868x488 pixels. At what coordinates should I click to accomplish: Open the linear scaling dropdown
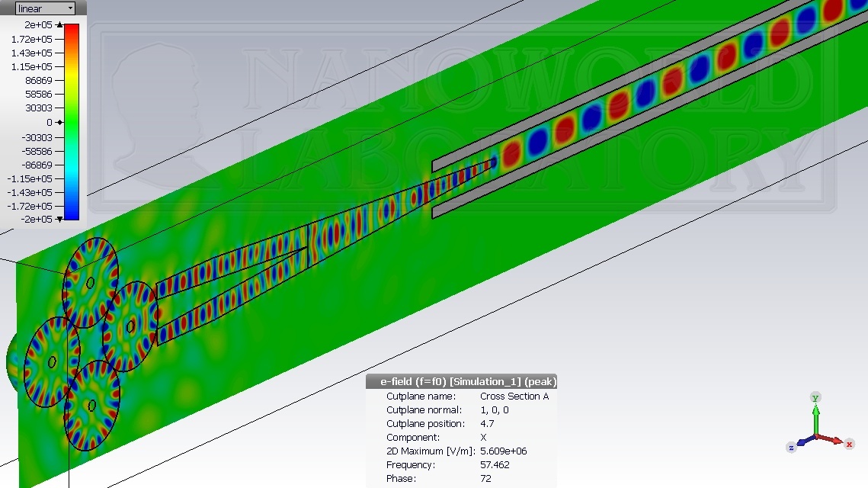pyautogui.click(x=45, y=8)
